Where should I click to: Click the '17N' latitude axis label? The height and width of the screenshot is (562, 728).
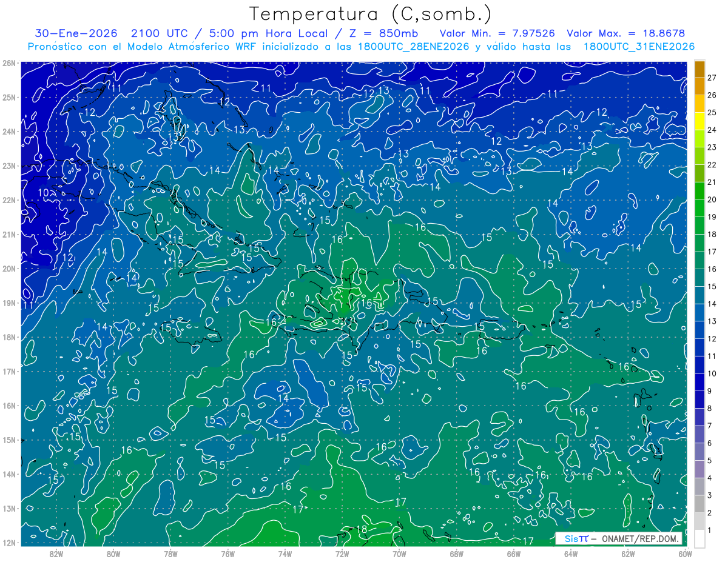pos(9,371)
